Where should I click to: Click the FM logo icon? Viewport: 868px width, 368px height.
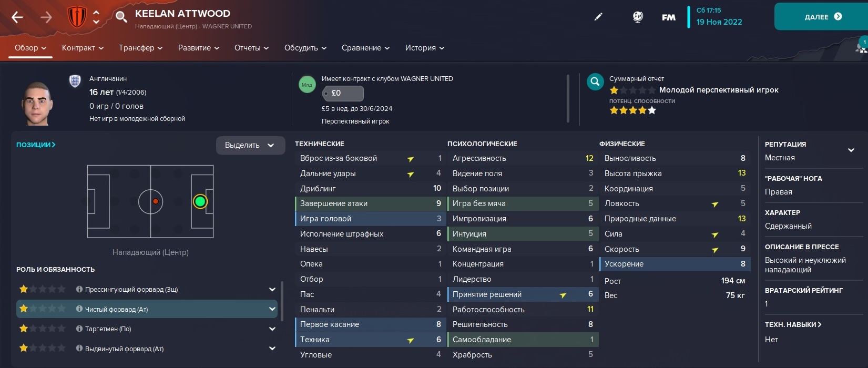668,17
